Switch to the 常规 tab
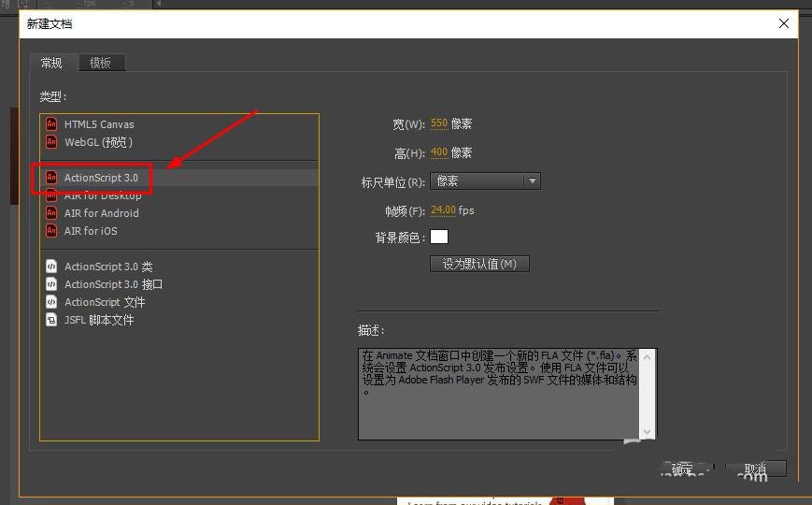This screenshot has width=812, height=505. click(x=53, y=63)
